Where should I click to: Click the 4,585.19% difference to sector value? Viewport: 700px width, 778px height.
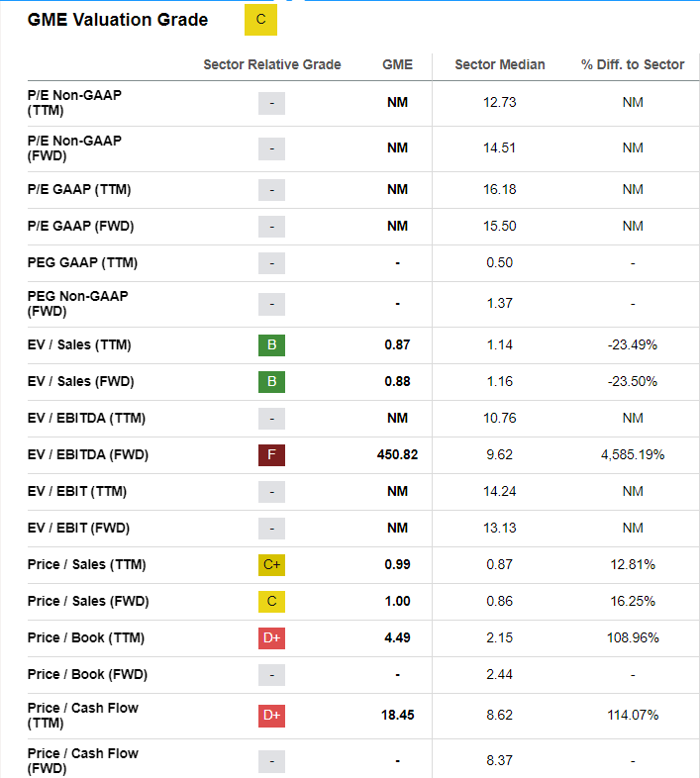coord(633,455)
